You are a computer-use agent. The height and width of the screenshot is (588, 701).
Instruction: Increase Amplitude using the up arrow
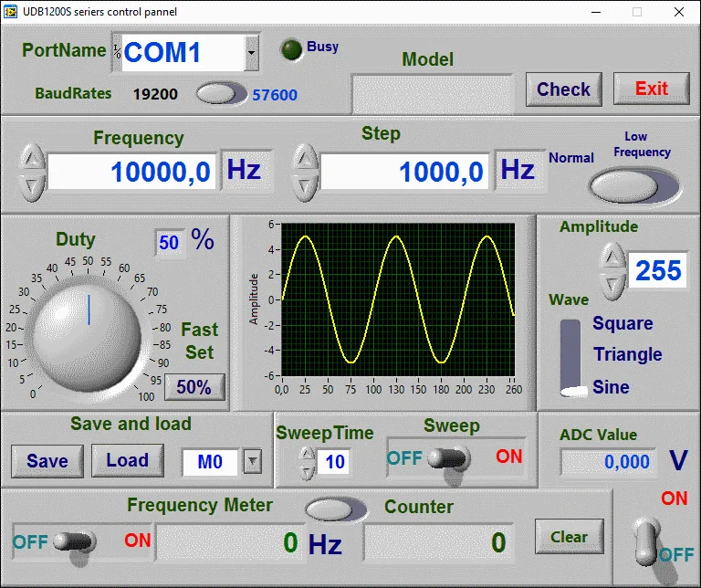[612, 258]
